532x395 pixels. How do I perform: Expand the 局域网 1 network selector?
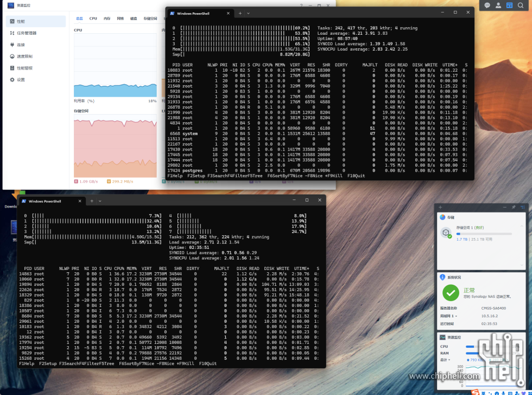click(x=448, y=316)
